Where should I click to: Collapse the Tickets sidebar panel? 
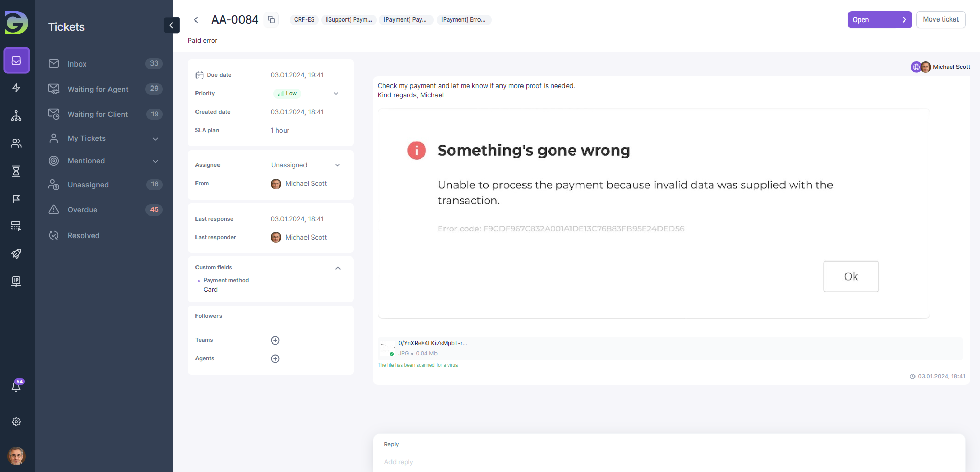coord(171,25)
